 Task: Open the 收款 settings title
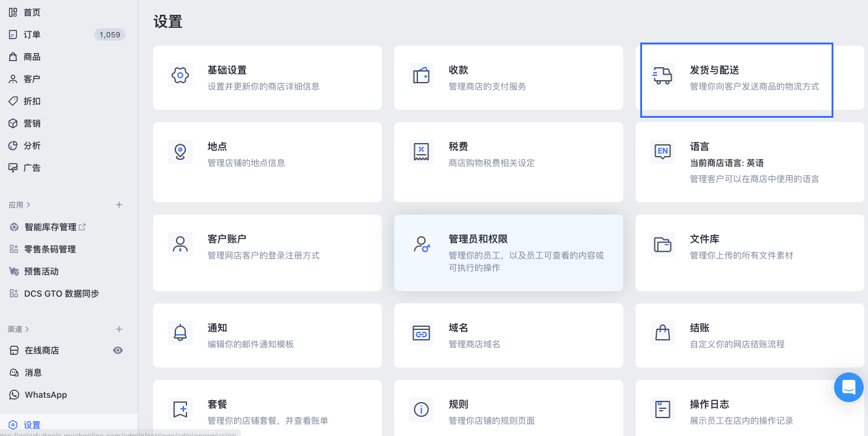(x=459, y=70)
